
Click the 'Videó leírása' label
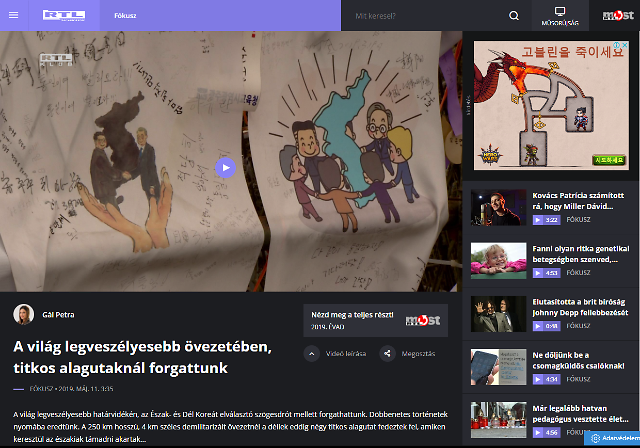[x=346, y=354]
